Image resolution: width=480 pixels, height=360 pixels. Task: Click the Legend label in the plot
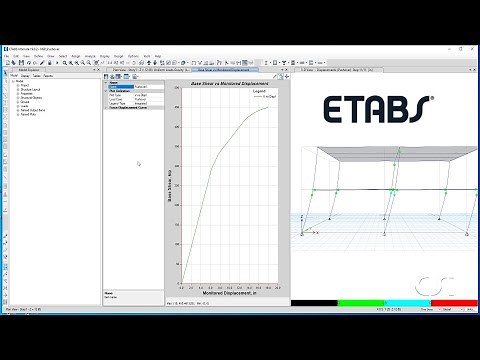[259, 91]
